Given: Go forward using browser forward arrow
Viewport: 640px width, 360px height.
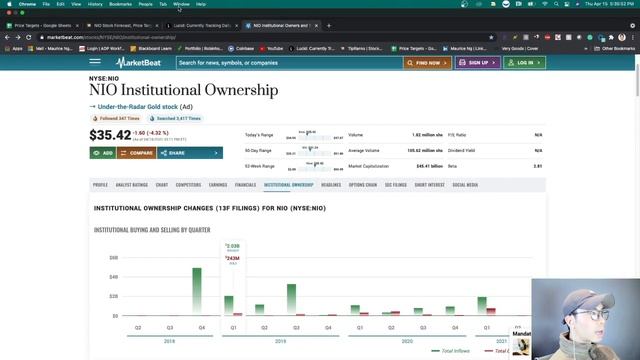Looking at the screenshot, I should tap(18, 37).
